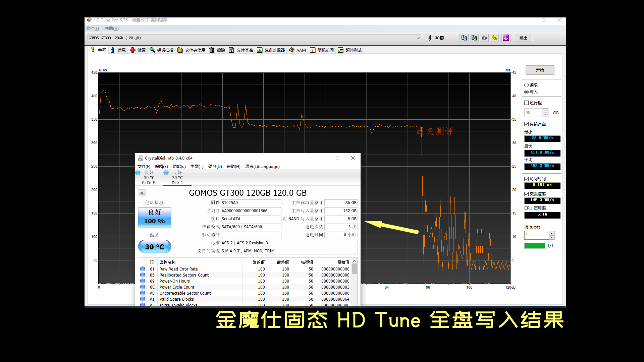
Task: Click the blue status dot for Raw Read Error Rate
Action: [x=143, y=269]
